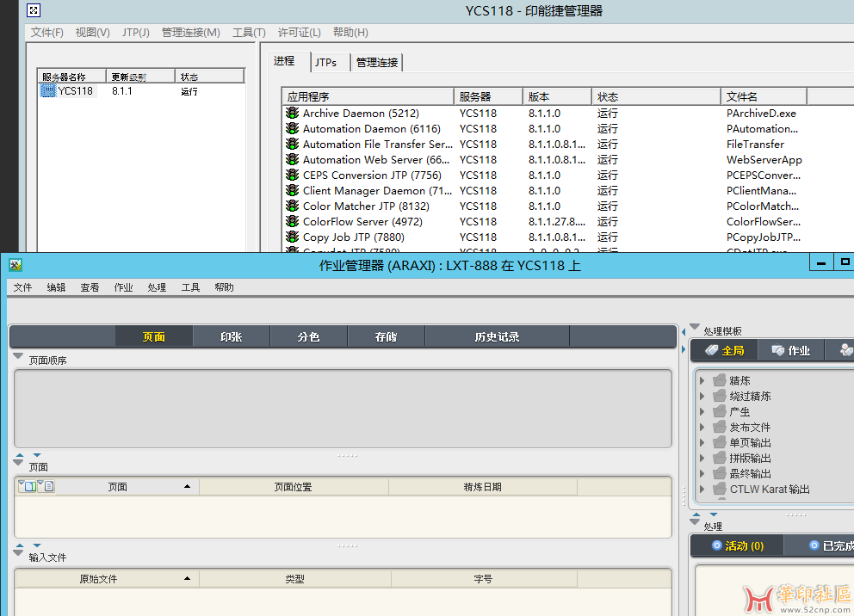Click the folder icon next to 绕过精炼
The image size is (854, 616).
tap(720, 396)
